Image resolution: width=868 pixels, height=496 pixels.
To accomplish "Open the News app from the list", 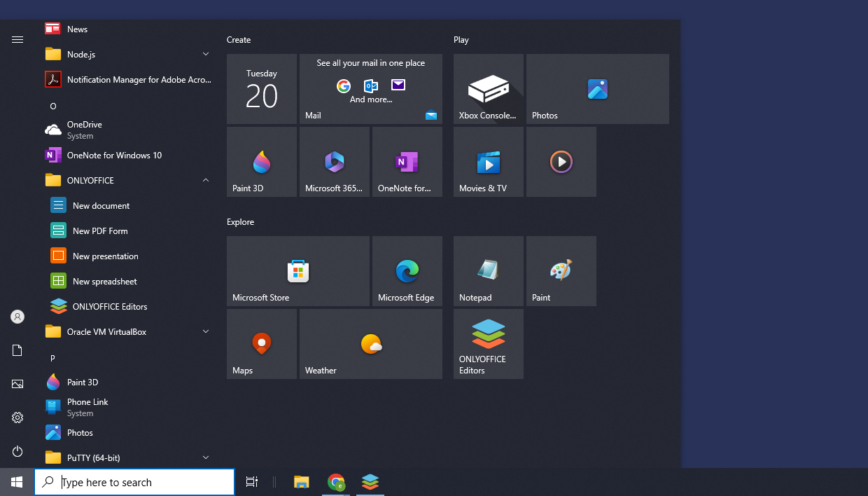I will coord(127,29).
